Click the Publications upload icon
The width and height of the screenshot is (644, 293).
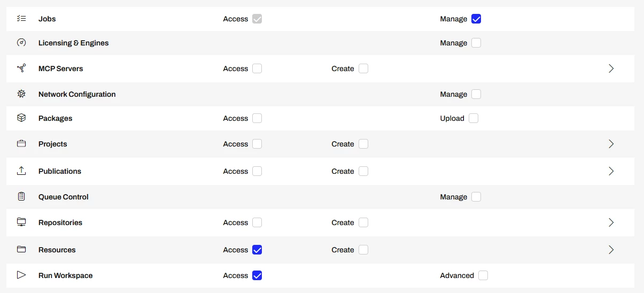tap(21, 171)
